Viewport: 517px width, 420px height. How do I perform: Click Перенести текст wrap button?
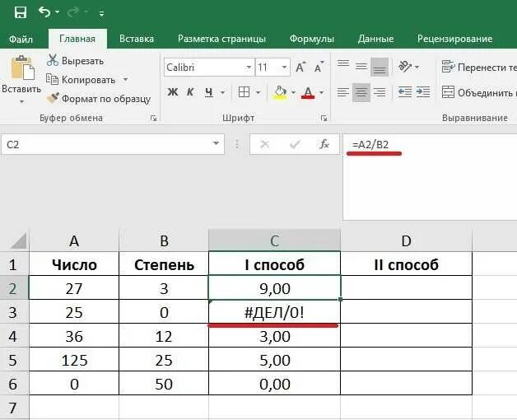478,67
